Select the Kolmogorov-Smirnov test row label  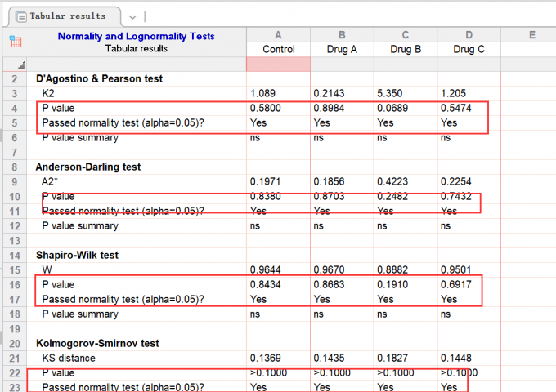[97, 343]
